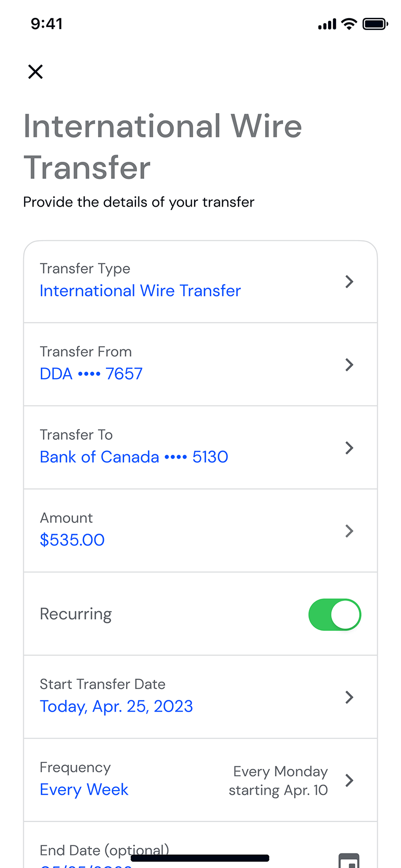Viewport: 401px width, 868px height.
Task: Open Transfer Type options via chevron
Action: coord(349,282)
